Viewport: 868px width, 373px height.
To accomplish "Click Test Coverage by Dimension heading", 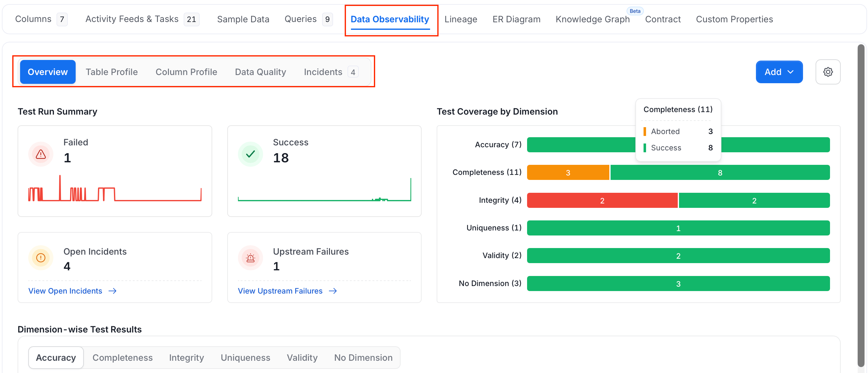I will (497, 111).
